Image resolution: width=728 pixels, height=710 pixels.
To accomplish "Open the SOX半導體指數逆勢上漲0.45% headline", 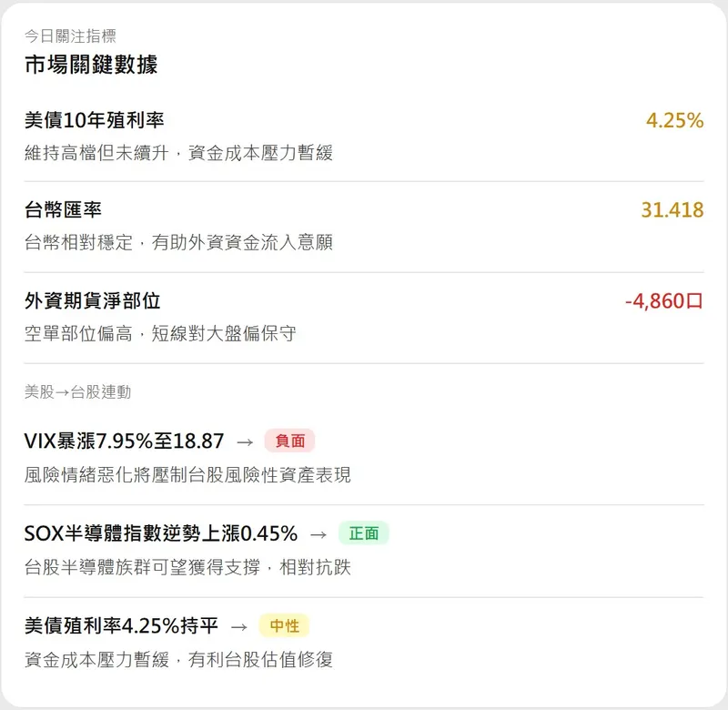I will [161, 533].
